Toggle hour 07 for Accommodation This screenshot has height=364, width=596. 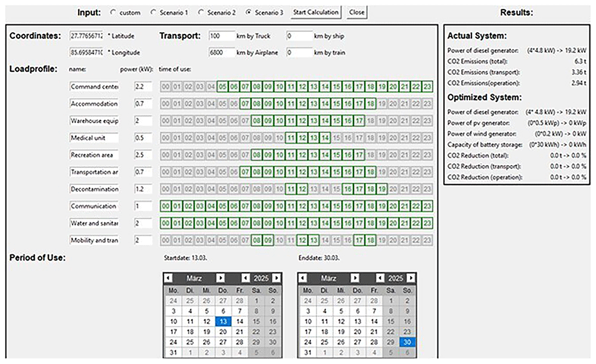click(x=245, y=104)
